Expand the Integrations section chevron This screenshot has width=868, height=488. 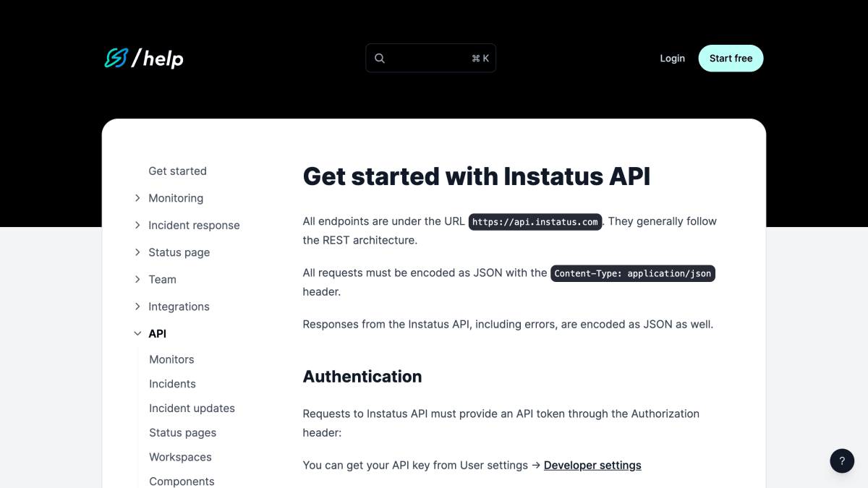click(137, 307)
